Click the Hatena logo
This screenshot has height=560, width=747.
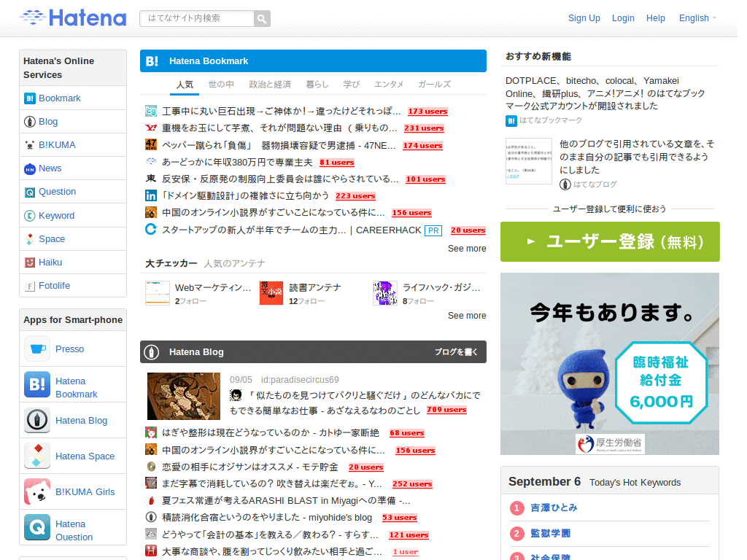73,17
